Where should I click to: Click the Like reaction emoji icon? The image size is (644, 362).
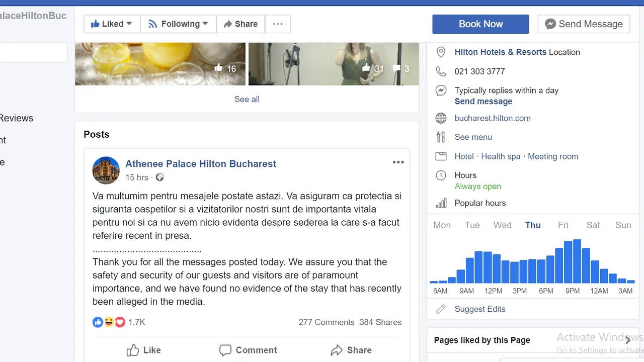coord(98,322)
